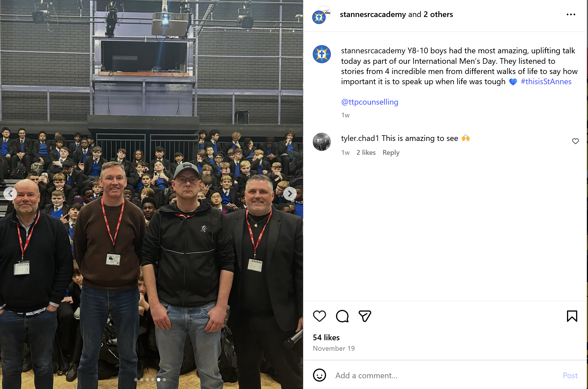Image resolution: width=588 pixels, height=389 pixels.
Task: Open the stannesrcacademy header profile picture
Action: click(321, 15)
